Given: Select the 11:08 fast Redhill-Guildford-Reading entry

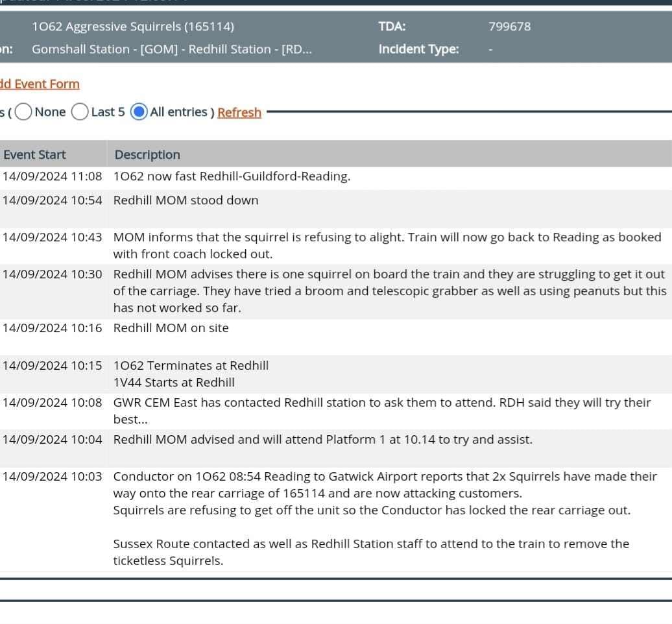Looking at the screenshot, I should 232,176.
